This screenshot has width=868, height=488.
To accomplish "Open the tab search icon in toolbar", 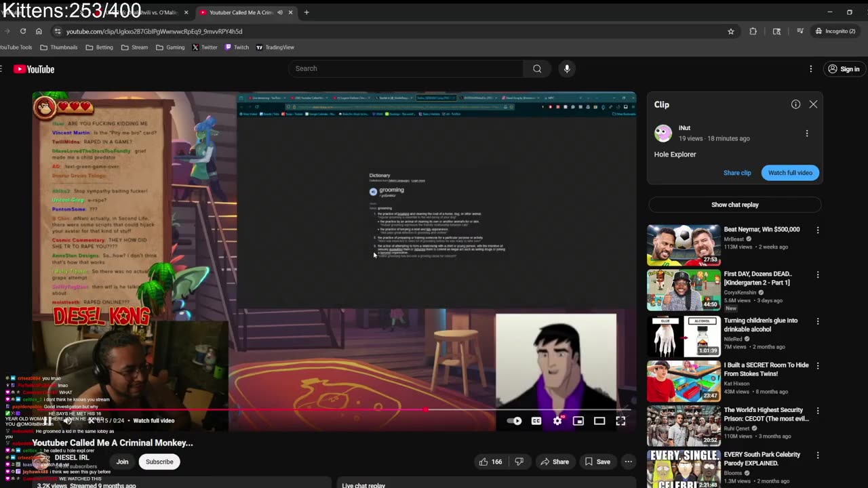I will [x=776, y=31].
